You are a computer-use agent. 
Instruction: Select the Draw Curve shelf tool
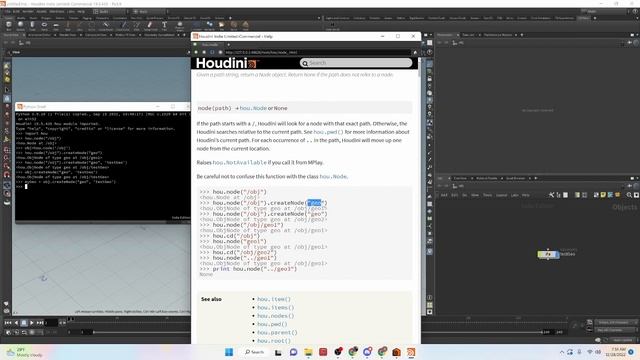point(122,26)
